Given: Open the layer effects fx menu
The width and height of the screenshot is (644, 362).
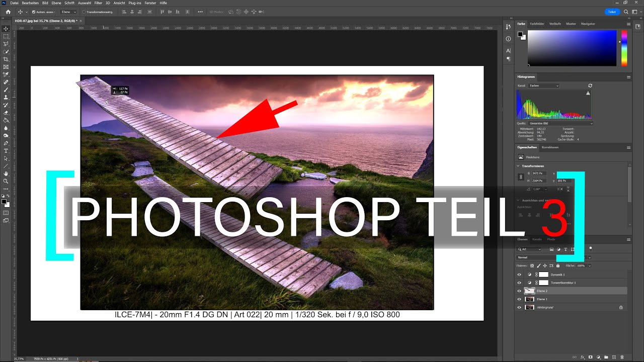Looking at the screenshot, I should coord(583,357).
